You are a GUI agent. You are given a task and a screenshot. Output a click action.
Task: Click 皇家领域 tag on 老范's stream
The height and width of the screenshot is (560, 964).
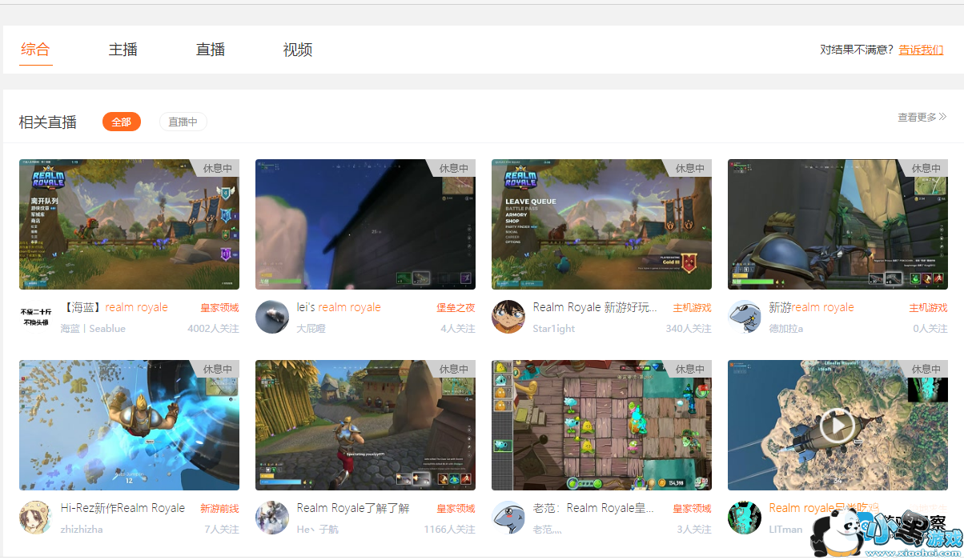pos(692,509)
